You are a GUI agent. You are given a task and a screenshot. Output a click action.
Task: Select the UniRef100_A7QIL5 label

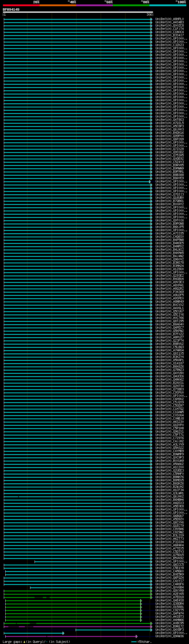(170, 123)
